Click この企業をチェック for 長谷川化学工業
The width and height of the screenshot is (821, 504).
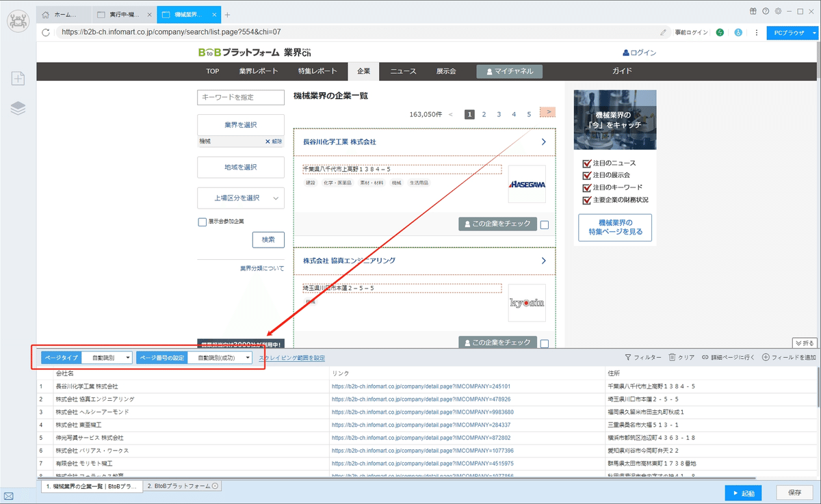pos(497,224)
